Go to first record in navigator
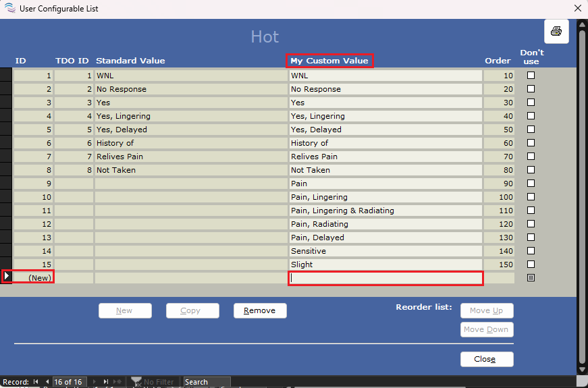 (x=36, y=382)
